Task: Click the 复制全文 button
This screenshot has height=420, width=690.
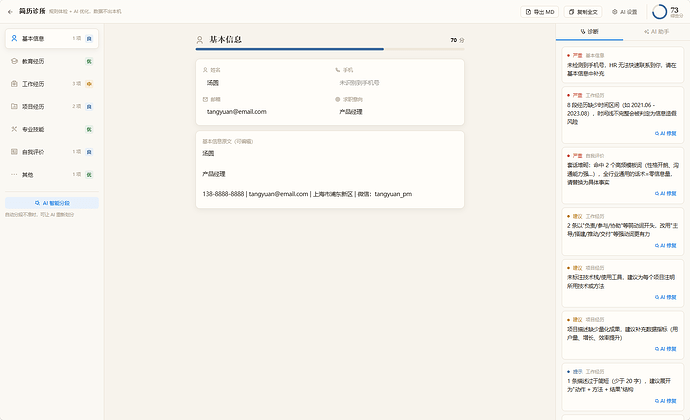Action: 583,12
